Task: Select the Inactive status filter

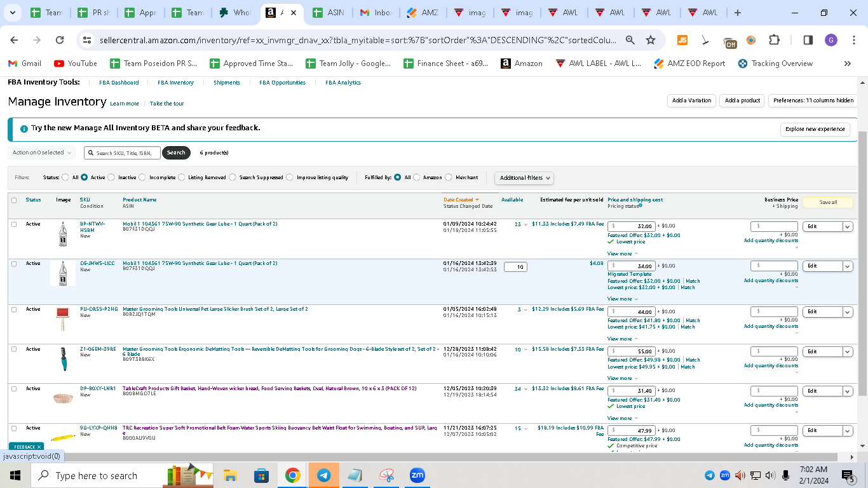Action: 112,178
